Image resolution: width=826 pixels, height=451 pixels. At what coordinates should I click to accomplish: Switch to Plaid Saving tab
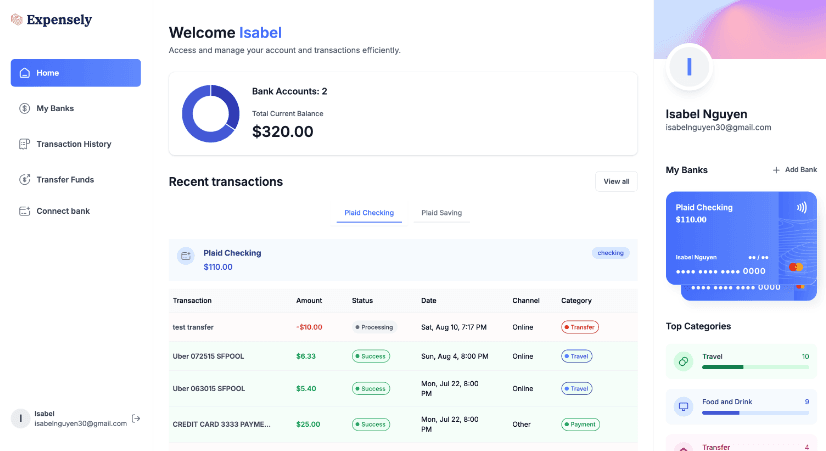(441, 213)
